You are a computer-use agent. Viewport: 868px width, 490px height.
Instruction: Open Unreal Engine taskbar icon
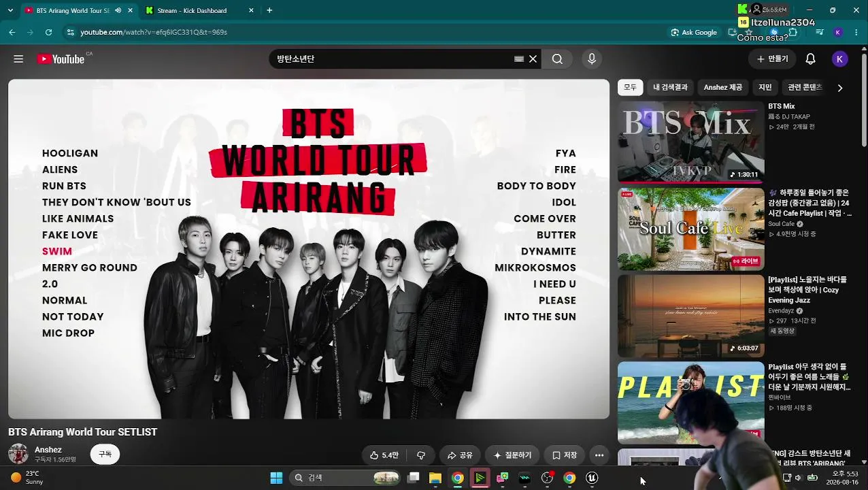point(592,478)
